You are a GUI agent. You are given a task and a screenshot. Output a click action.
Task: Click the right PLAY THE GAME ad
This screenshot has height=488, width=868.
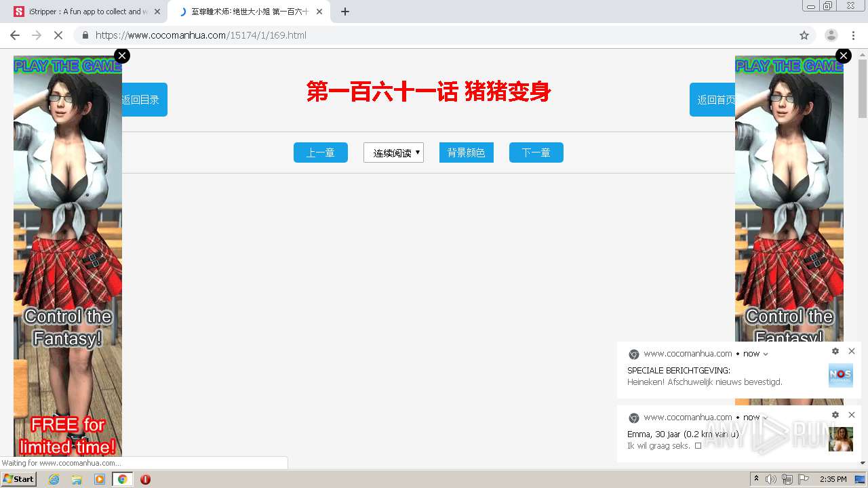click(x=789, y=200)
